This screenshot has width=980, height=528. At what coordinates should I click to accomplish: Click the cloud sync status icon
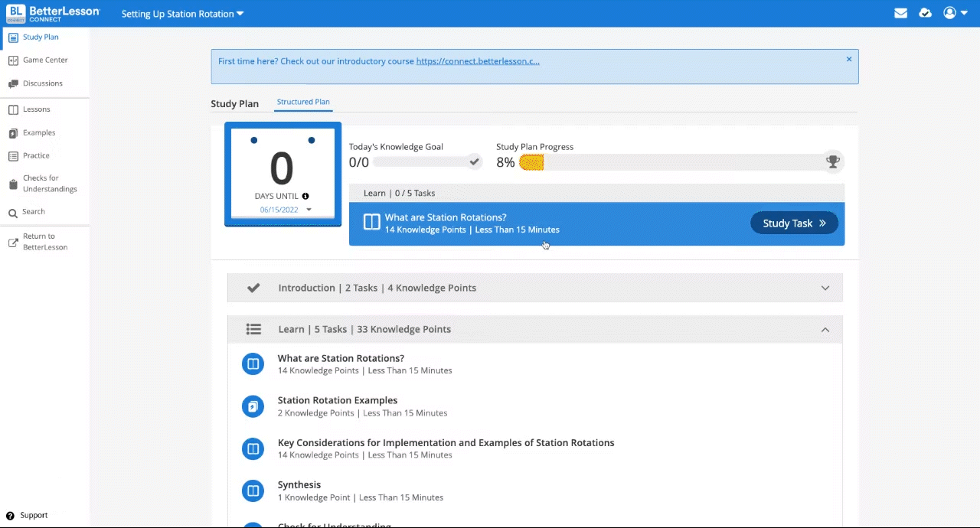click(926, 13)
